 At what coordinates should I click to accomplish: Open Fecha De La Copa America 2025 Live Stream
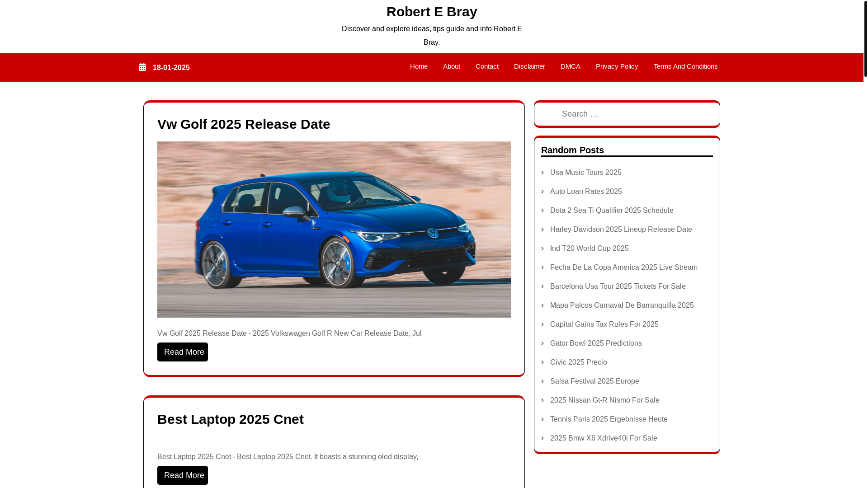click(623, 267)
